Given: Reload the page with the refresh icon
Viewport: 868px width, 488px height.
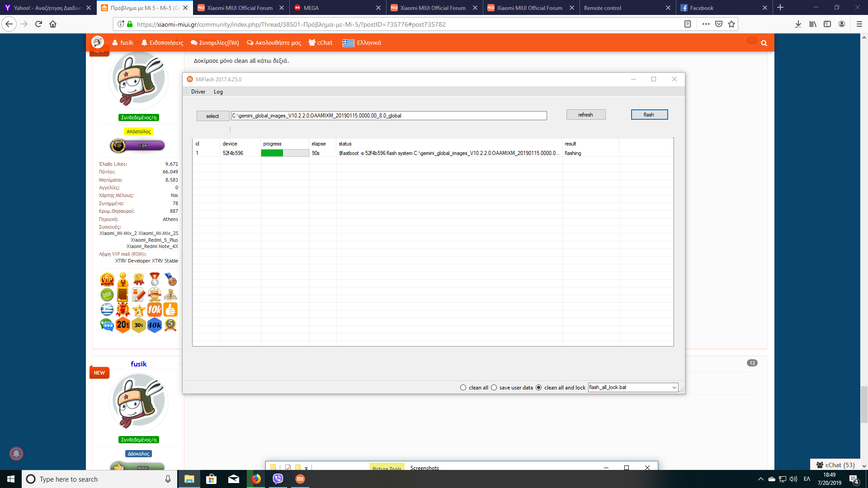Looking at the screenshot, I should coord(38,24).
